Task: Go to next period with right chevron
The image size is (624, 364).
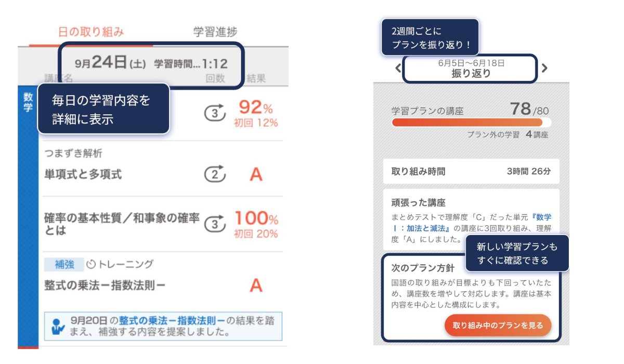Action: [x=544, y=68]
